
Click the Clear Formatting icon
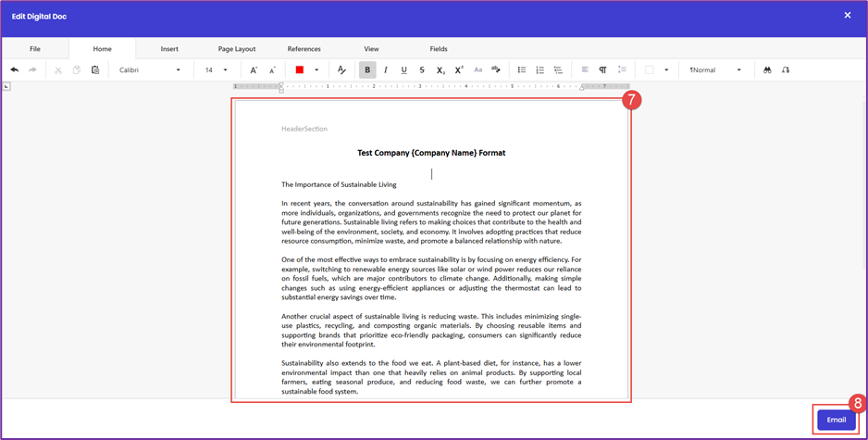pos(341,70)
